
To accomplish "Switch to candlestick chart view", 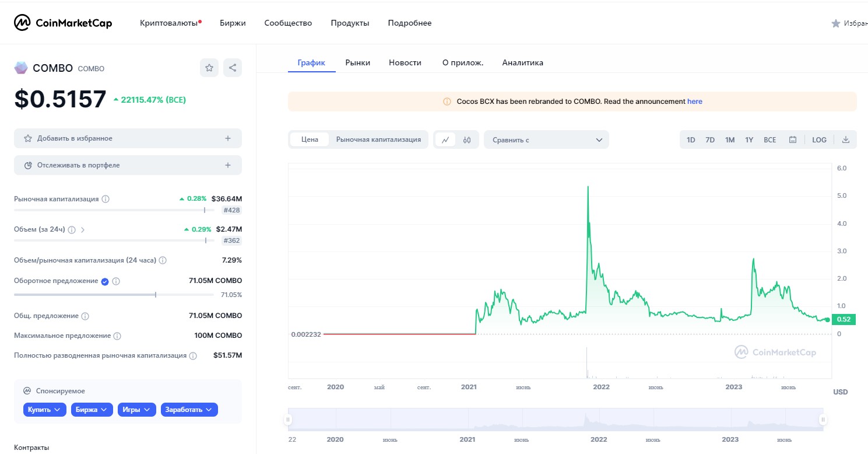I will coord(467,140).
